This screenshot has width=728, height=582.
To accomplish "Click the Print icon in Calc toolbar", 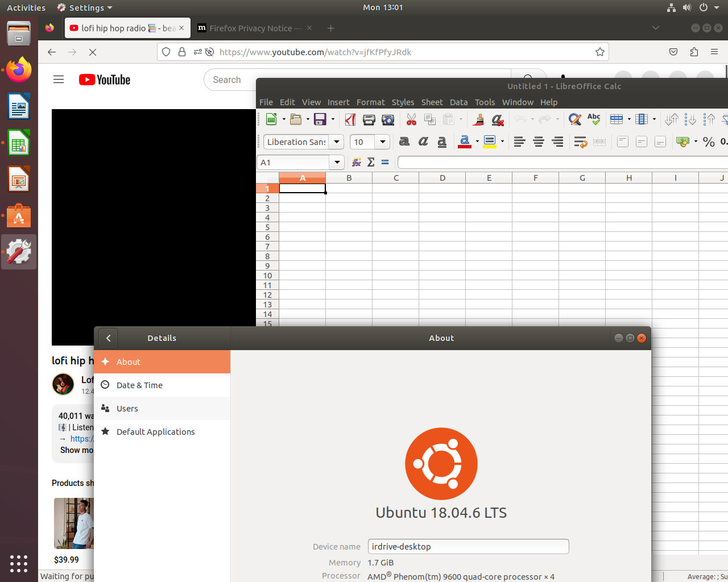I will click(369, 119).
